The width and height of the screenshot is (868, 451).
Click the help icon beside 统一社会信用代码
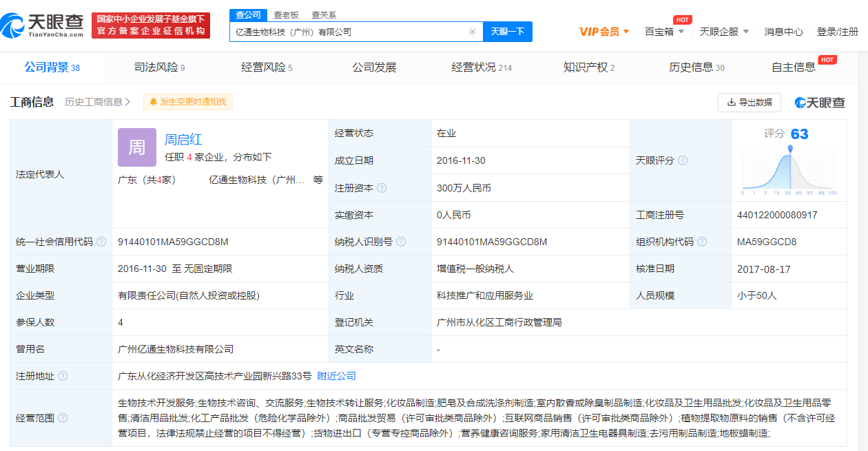coord(101,242)
